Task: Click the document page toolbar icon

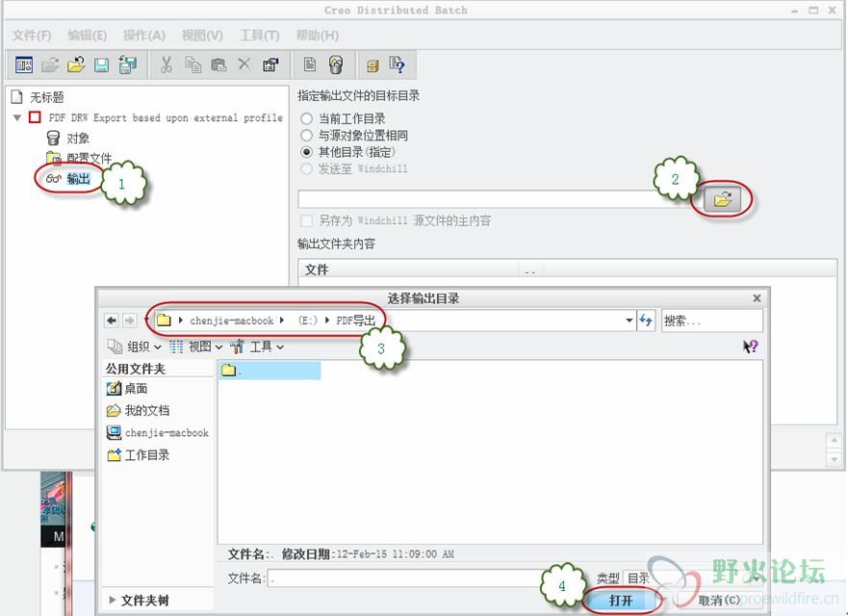Action: tap(309, 64)
